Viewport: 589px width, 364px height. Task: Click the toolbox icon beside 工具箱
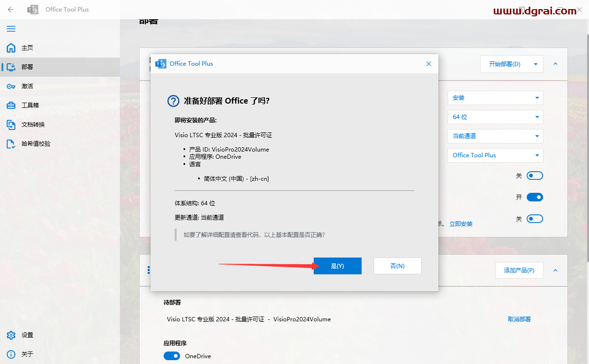(x=11, y=106)
